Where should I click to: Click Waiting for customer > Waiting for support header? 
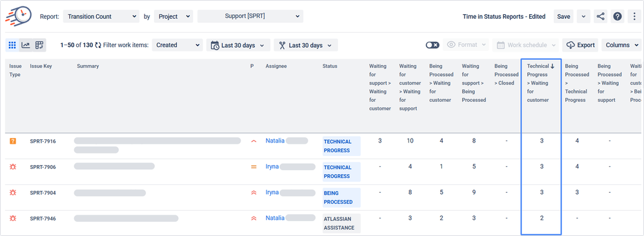pyautogui.click(x=410, y=87)
